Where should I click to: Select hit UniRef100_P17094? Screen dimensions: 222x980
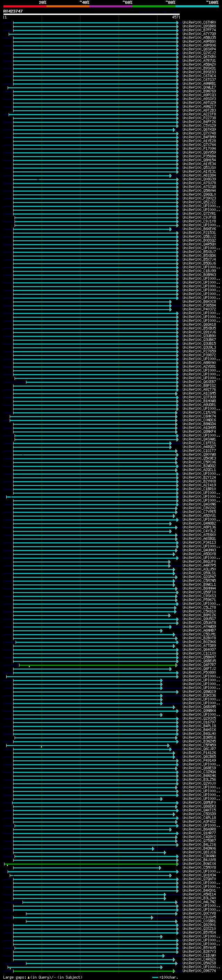click(x=199, y=149)
